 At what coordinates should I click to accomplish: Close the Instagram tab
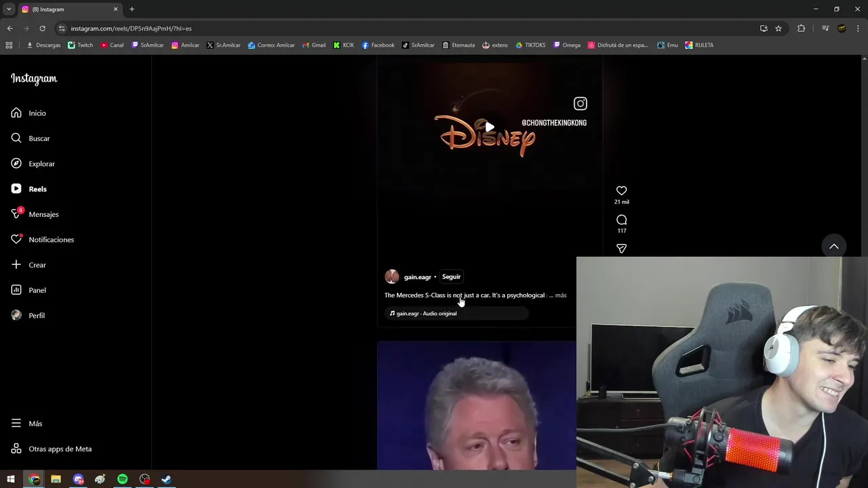115,9
